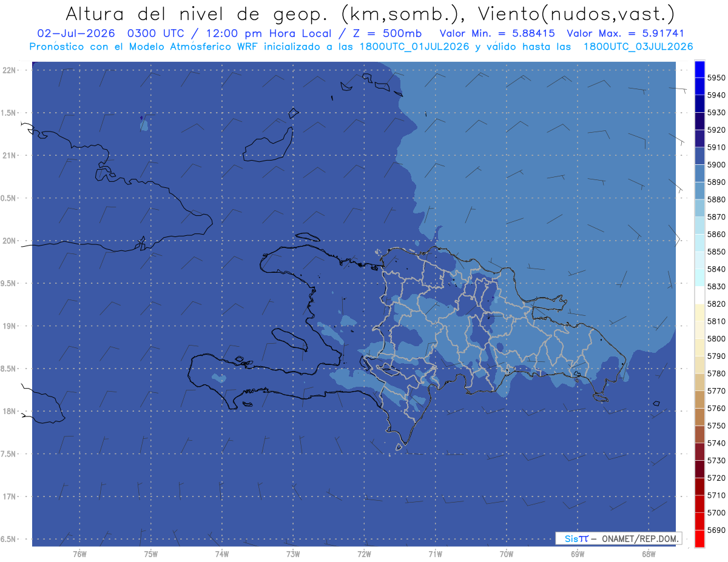Click the '71W' longitude label
Screen dimensions: 728x562
pyautogui.click(x=435, y=554)
